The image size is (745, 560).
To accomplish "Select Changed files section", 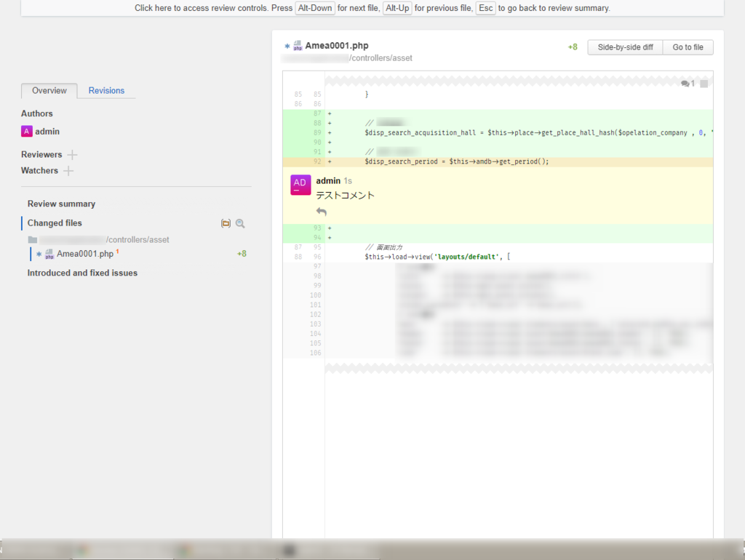I will [55, 223].
